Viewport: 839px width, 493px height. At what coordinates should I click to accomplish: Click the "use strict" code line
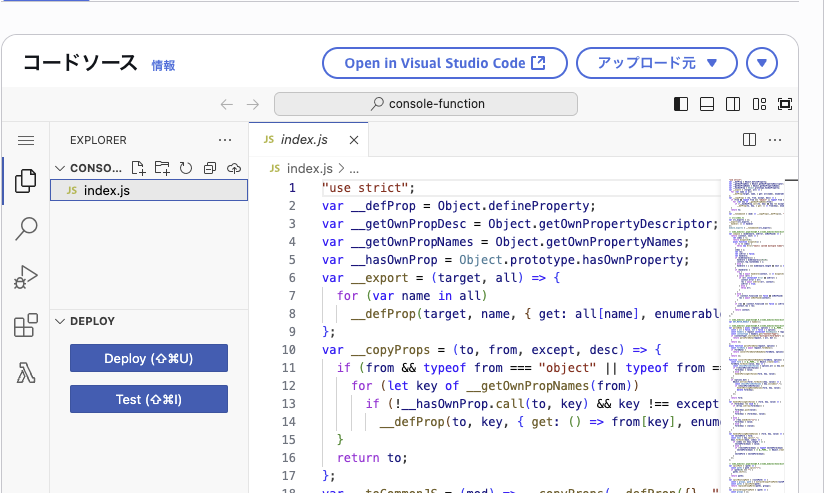[x=369, y=188]
